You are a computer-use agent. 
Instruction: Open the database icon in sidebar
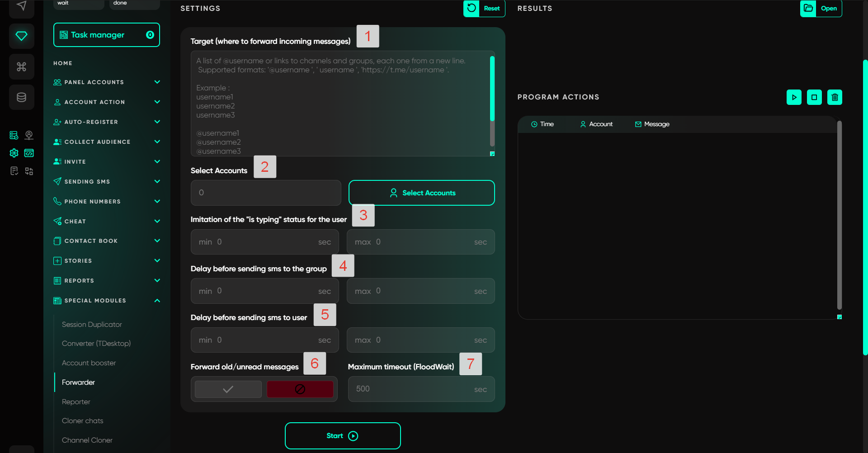click(x=21, y=97)
